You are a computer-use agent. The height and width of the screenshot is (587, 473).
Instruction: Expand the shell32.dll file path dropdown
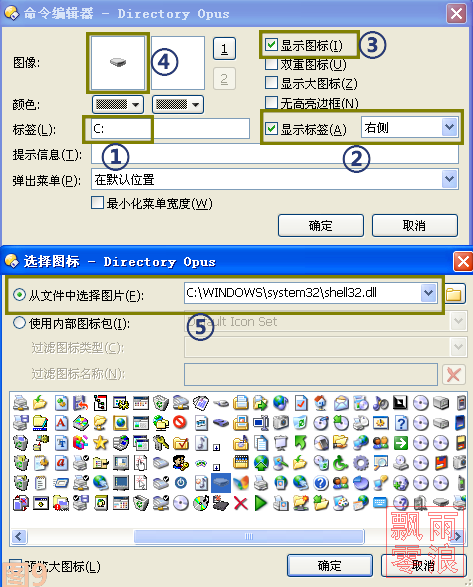tap(428, 293)
